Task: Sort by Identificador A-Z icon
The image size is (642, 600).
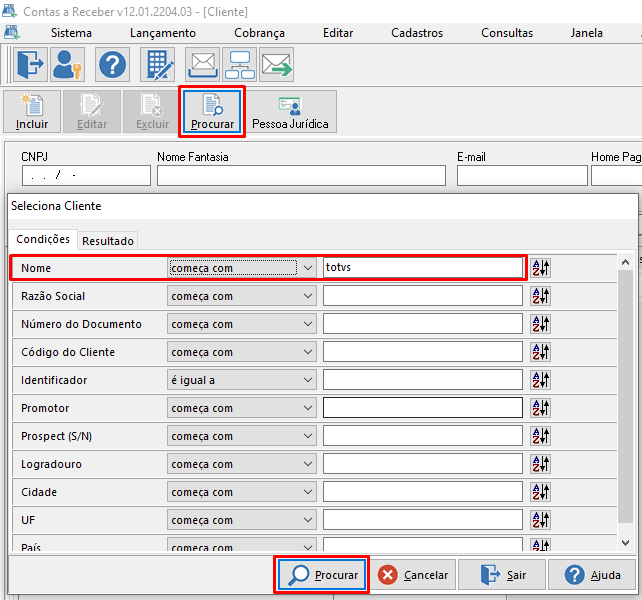Action: 540,380
